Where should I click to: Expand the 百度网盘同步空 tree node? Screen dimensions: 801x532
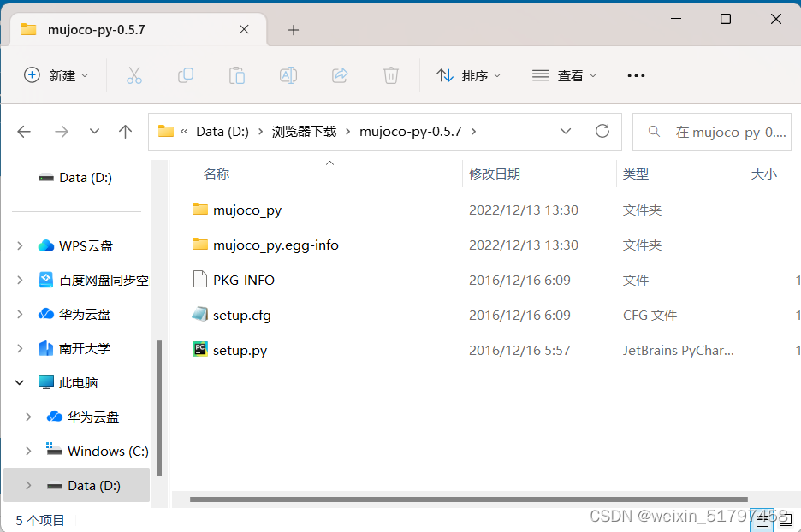(x=20, y=280)
